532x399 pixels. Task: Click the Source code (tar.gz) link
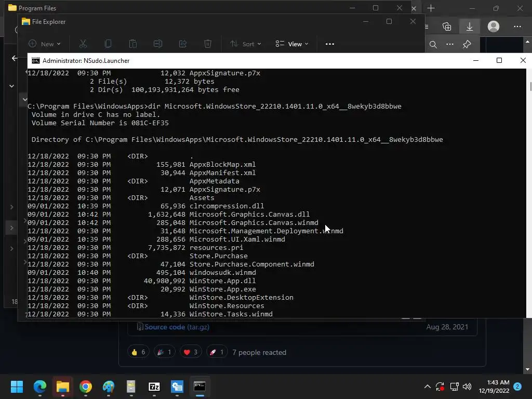[177, 327]
